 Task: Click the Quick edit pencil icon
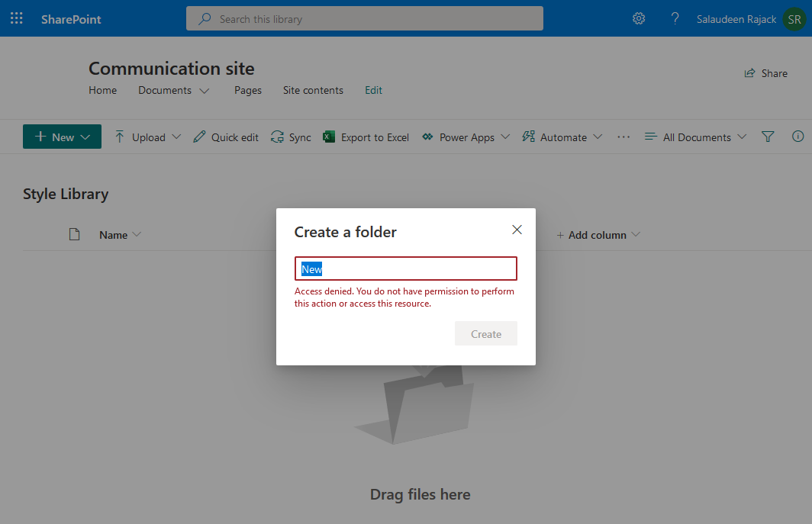[200, 137]
